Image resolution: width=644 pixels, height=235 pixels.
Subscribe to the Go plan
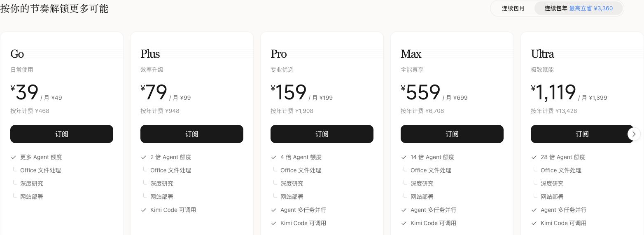coord(62,134)
